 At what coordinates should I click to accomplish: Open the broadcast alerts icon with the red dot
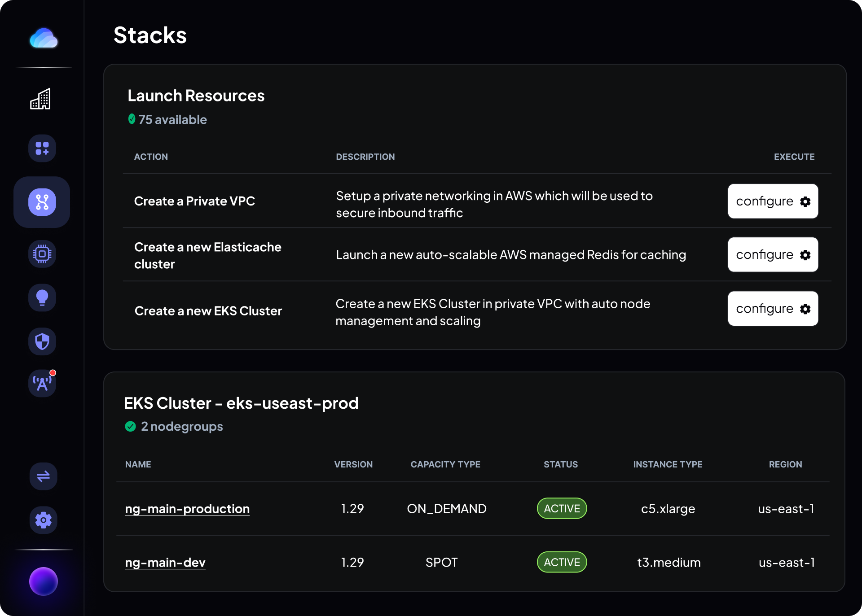point(42,383)
